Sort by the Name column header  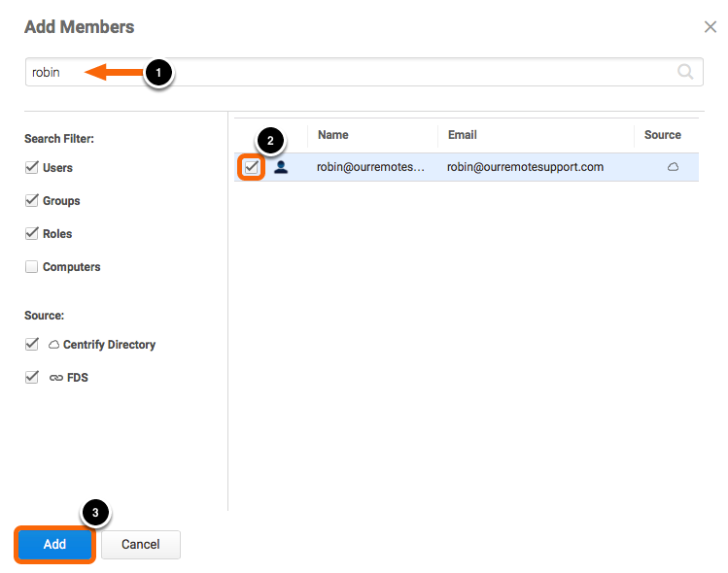(332, 135)
